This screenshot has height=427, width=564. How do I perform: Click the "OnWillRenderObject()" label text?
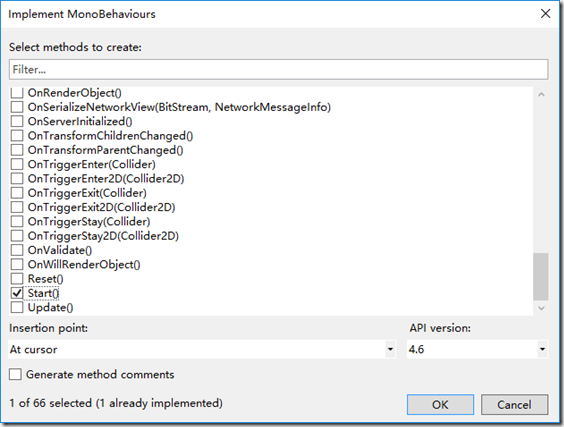pos(84,264)
